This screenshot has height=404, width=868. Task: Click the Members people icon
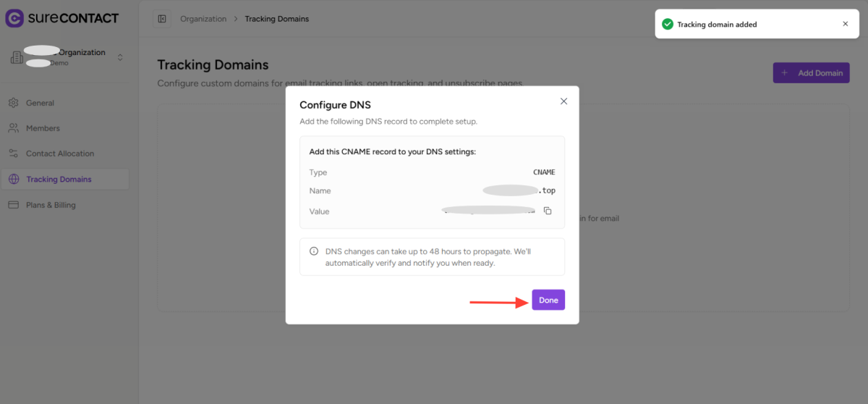pos(14,128)
